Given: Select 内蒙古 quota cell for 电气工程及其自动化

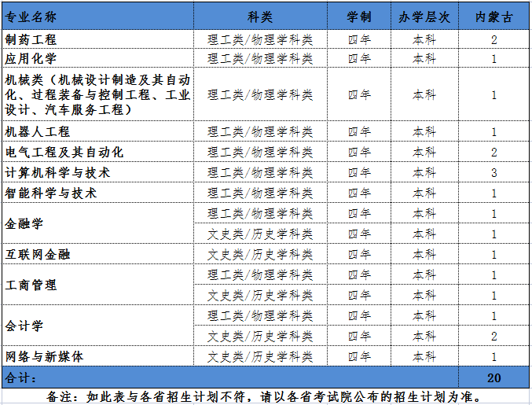Looking at the screenshot, I should [x=494, y=152].
